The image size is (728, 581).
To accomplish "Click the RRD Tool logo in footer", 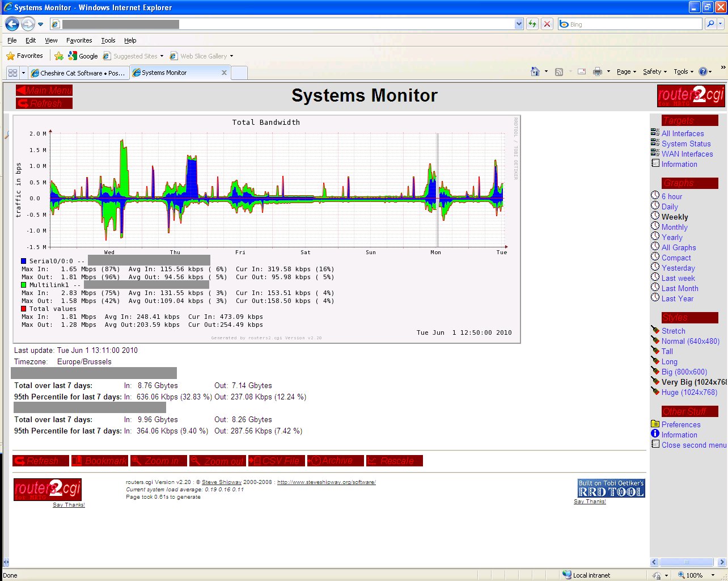I will (611, 489).
